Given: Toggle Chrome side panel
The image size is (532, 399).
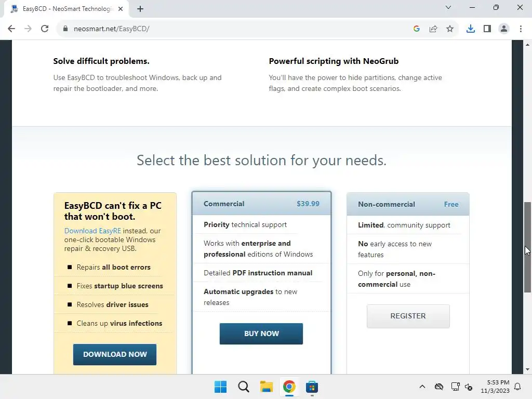Looking at the screenshot, I should (487, 29).
